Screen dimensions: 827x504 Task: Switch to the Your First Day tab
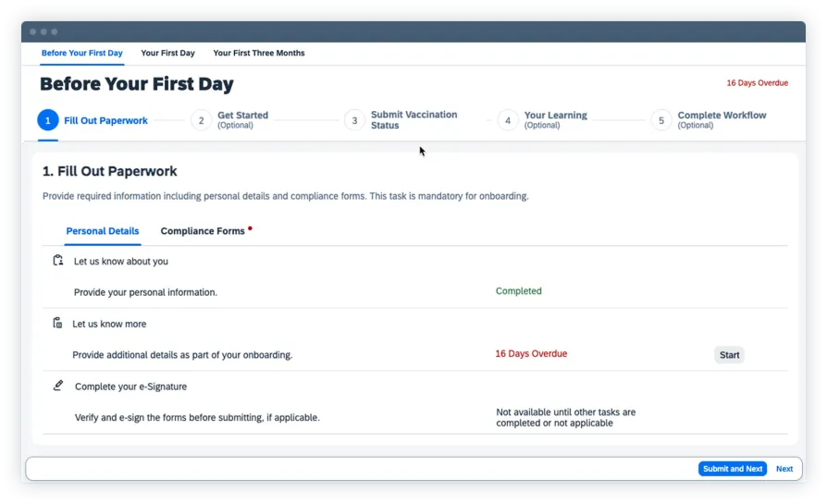point(167,53)
